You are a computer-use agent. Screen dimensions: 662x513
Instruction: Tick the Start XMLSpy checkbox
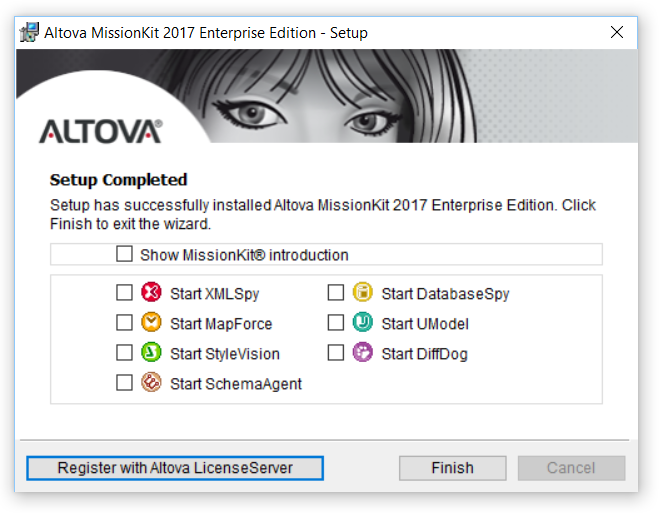(124, 294)
